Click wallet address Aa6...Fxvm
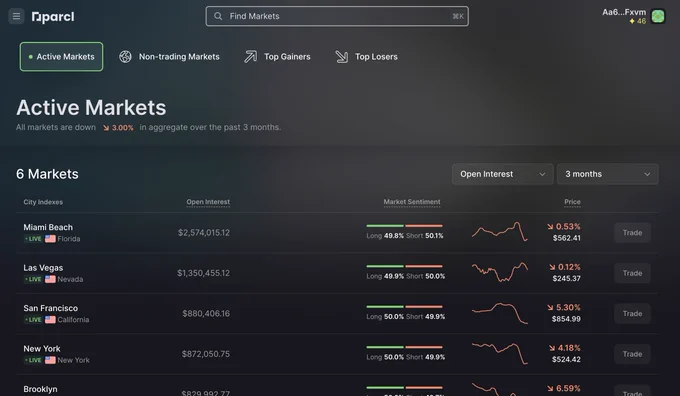Screen dimensions: 680x396 [x=624, y=12]
